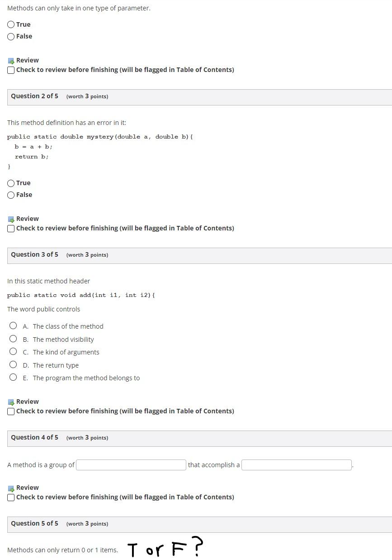Select False for the mystery method question
Viewport: 392px width, 560px height.
click(x=10, y=195)
